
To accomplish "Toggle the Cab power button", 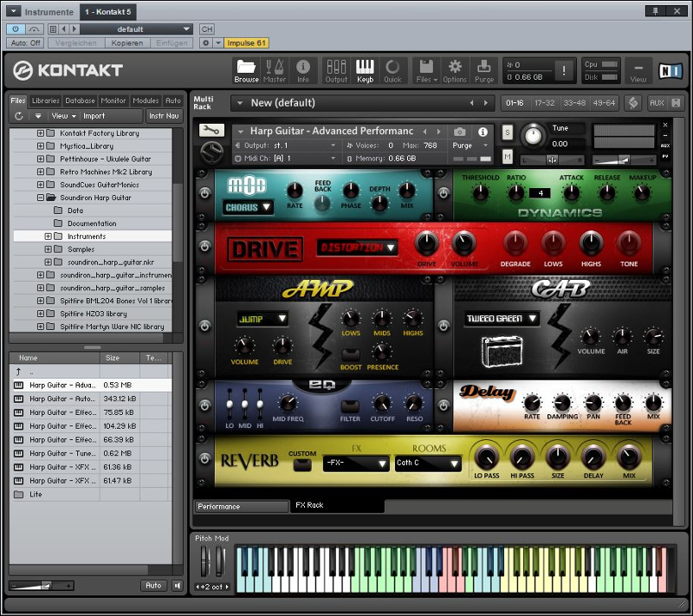I will point(444,326).
